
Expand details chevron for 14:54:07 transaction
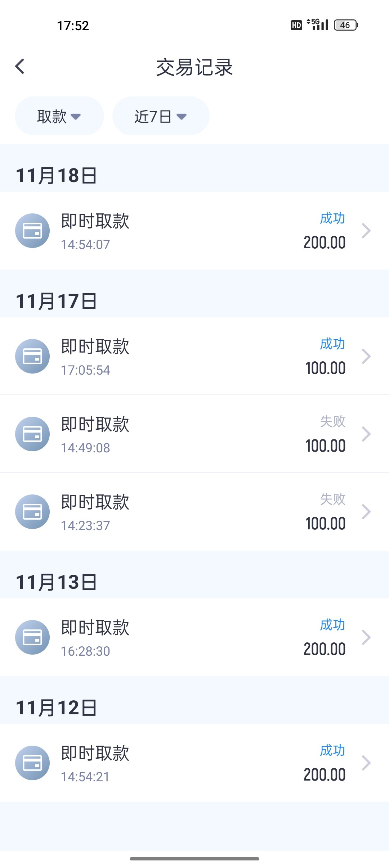[x=366, y=231]
